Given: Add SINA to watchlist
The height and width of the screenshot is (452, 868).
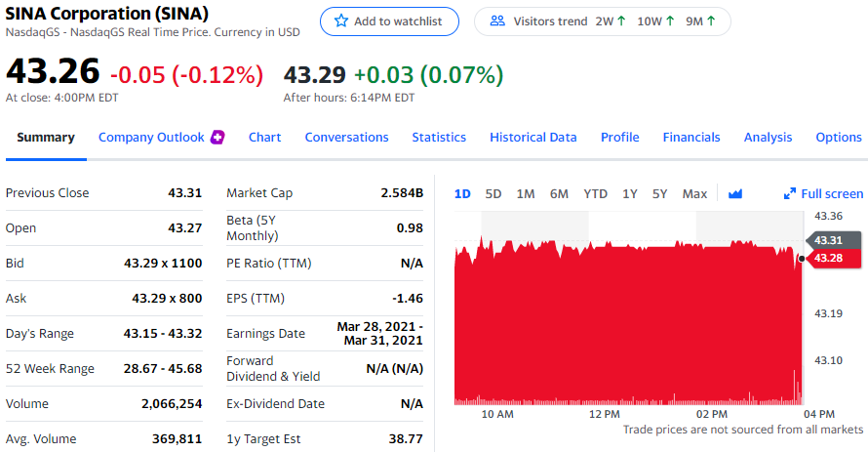Looking at the screenshot, I should [389, 21].
